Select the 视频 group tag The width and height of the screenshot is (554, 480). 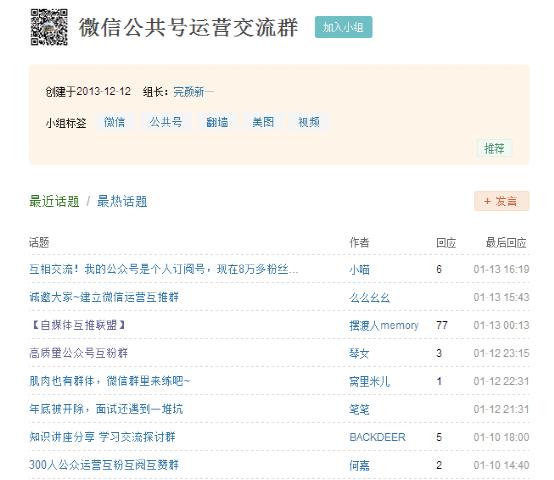[x=309, y=122]
